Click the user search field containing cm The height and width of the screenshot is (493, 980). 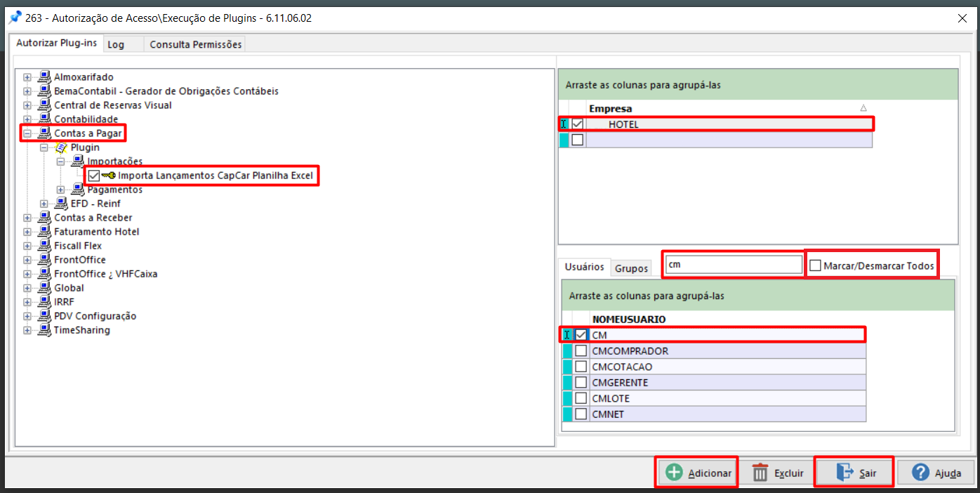coord(734,265)
